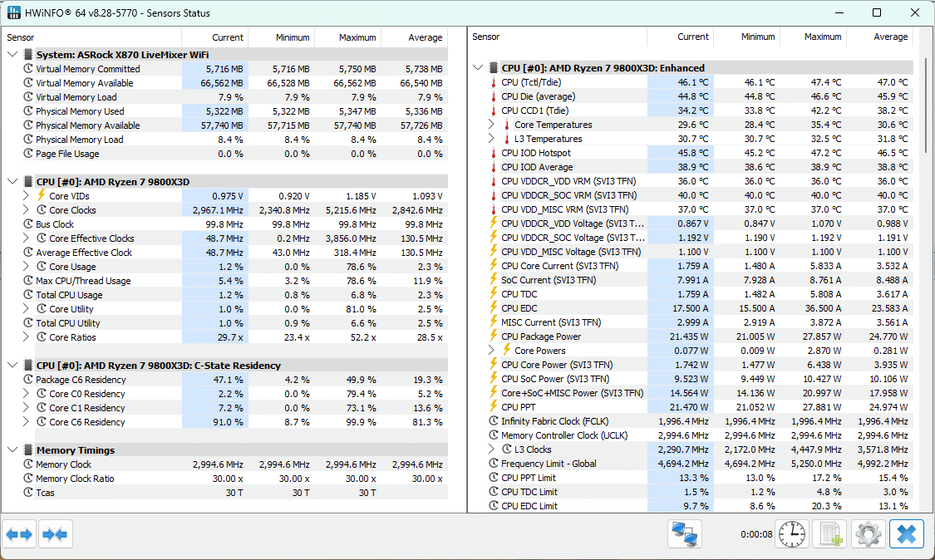Minimize the HWiNFO Sensors Status window
935x560 pixels.
tap(839, 12)
